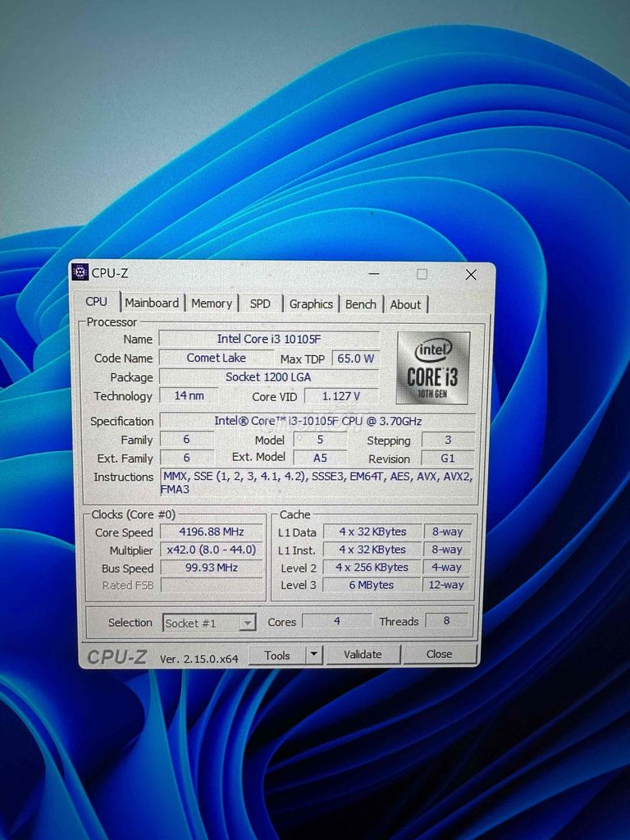
Task: Click the Validate button
Action: [x=363, y=655]
